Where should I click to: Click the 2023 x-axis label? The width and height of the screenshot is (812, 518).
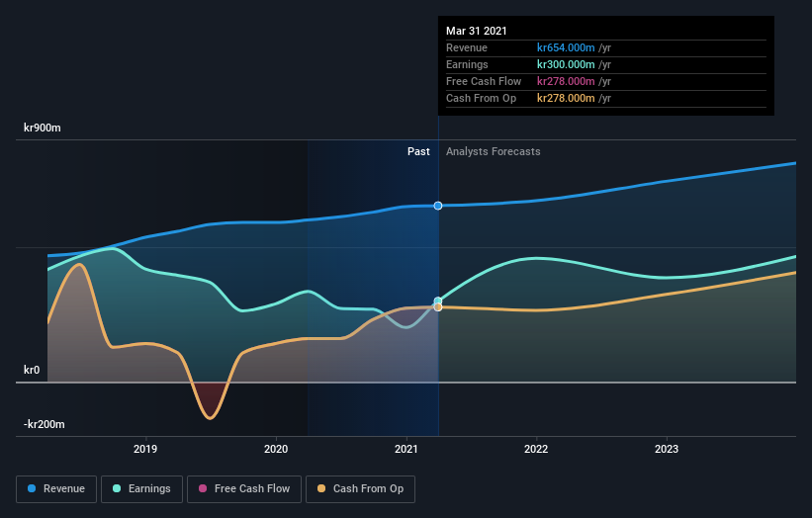tap(667, 449)
